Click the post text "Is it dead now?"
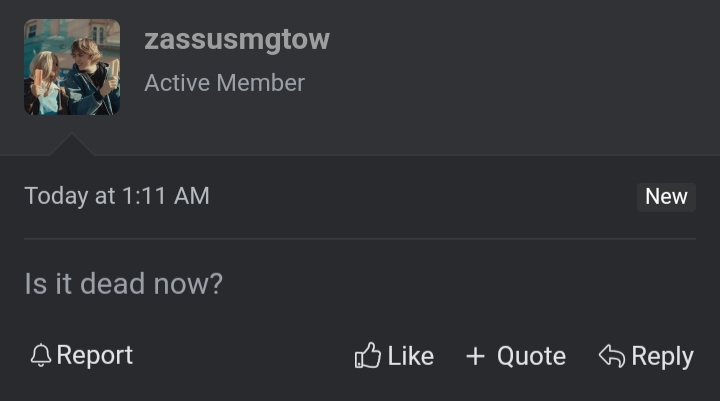 tap(123, 284)
